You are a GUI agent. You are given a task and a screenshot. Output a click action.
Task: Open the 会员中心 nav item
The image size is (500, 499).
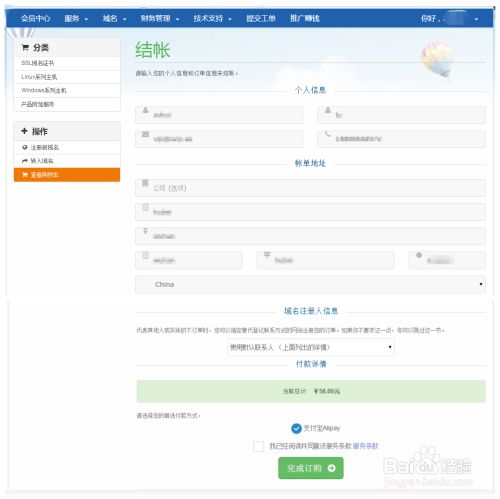(x=35, y=18)
